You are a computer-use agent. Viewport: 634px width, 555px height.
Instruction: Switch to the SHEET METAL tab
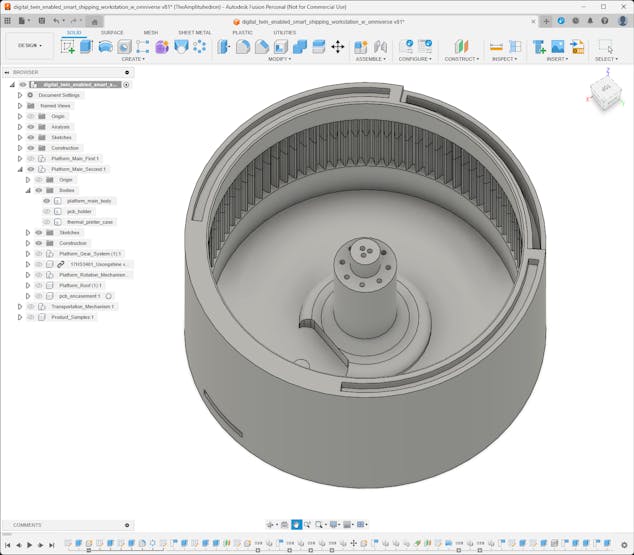[x=194, y=32]
